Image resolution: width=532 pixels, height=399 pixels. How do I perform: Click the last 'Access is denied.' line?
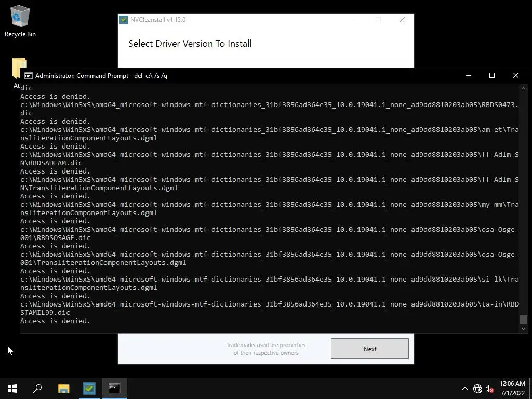pyautogui.click(x=55, y=321)
